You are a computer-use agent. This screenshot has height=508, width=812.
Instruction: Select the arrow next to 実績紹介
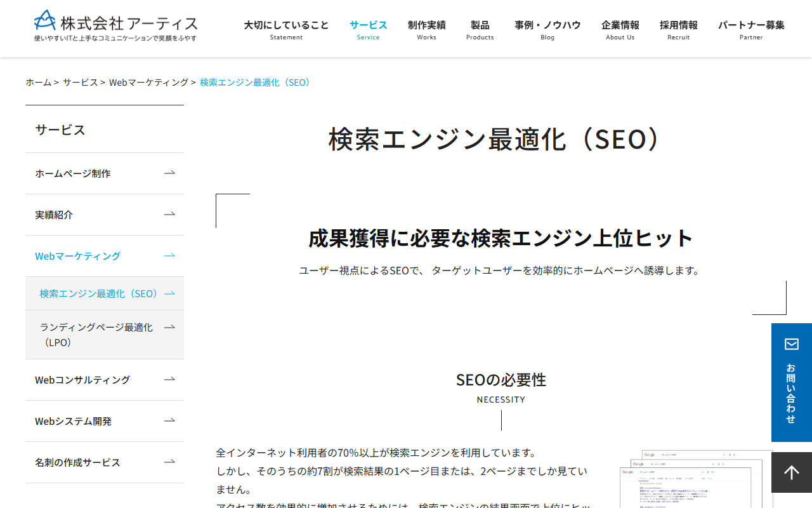tap(169, 214)
